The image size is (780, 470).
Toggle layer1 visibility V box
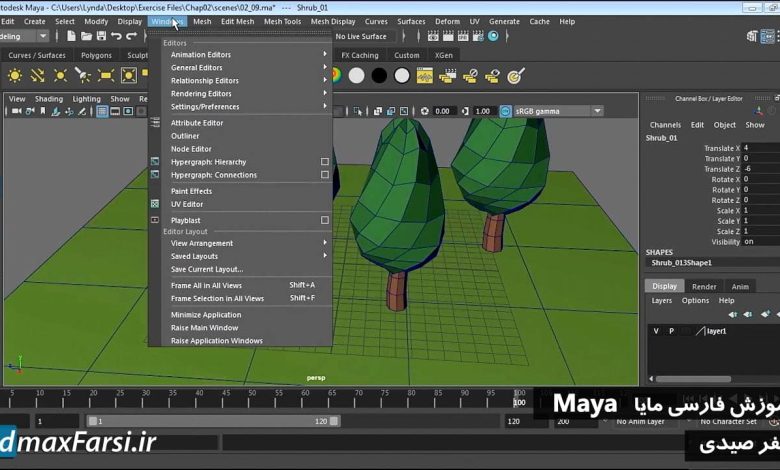tap(657, 331)
